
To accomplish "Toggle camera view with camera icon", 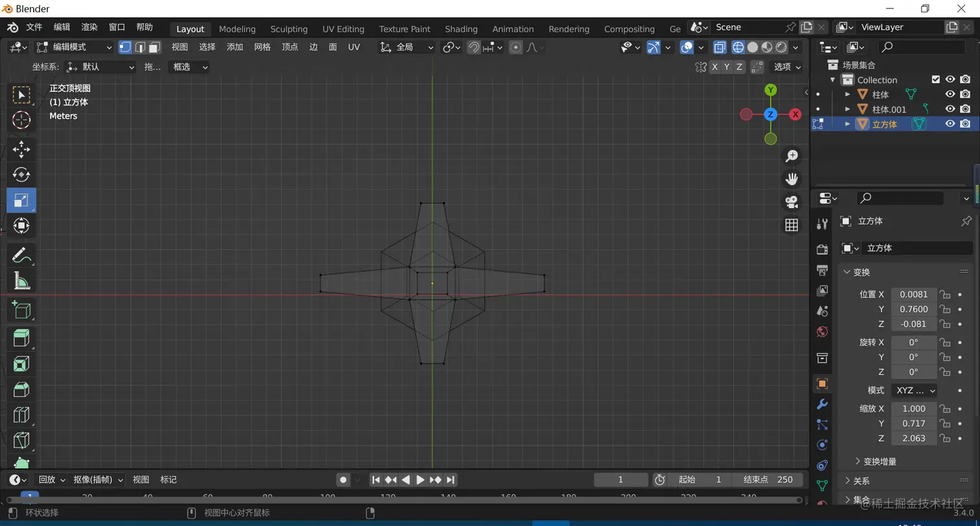I will [791, 202].
